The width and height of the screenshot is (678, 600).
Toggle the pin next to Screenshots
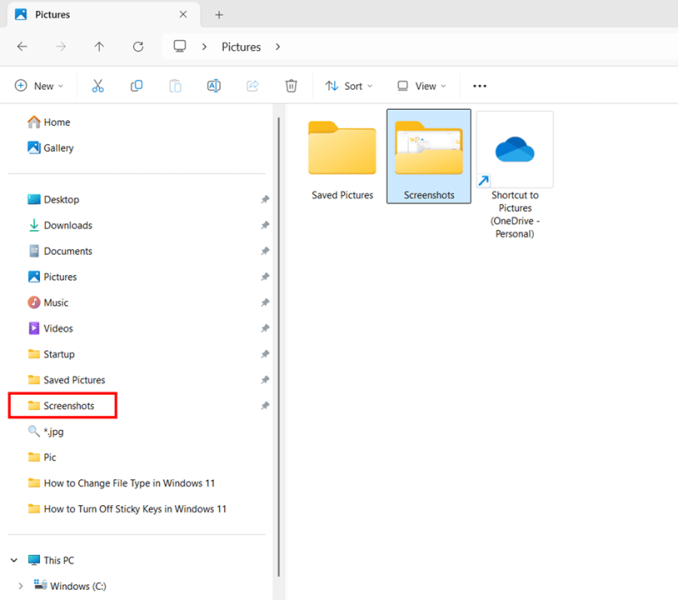[265, 405]
